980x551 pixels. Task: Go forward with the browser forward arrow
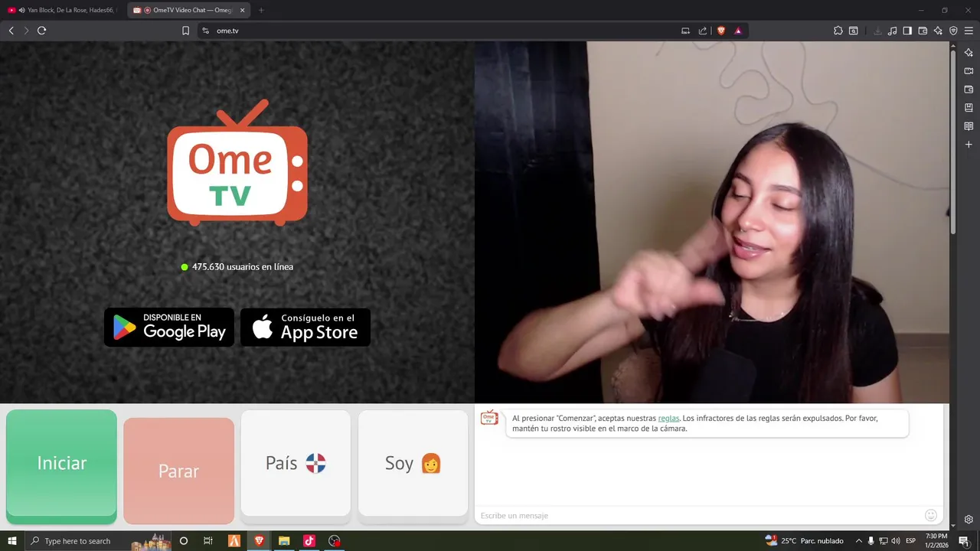[x=26, y=31]
